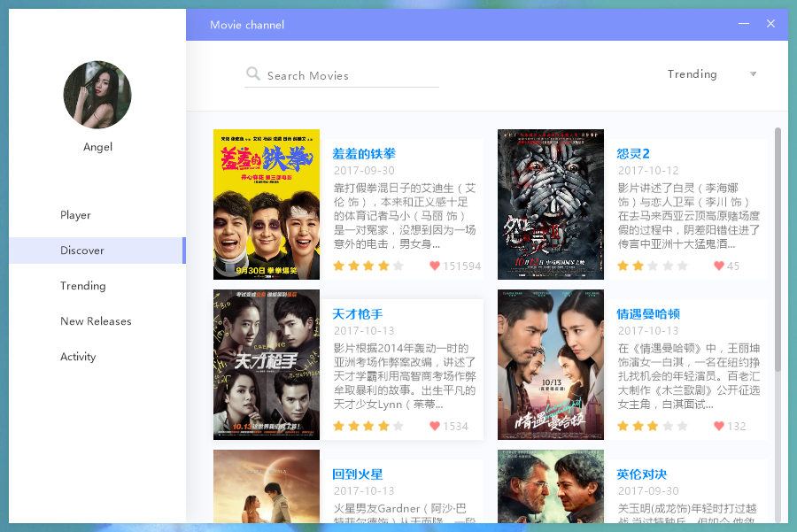Select Discover in the sidebar

point(97,251)
